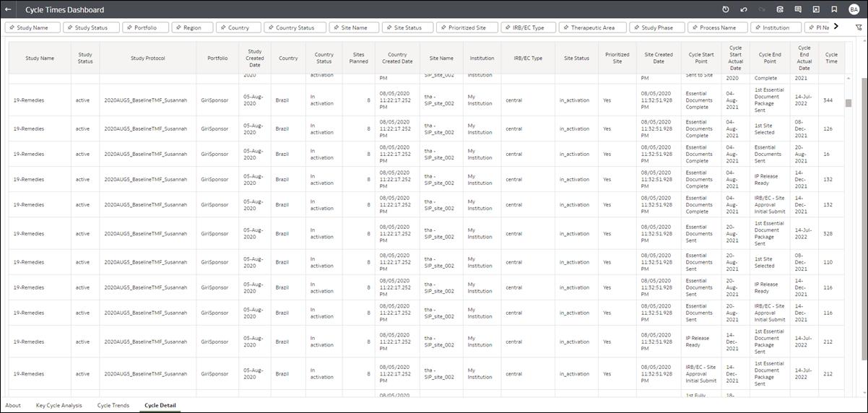
Task: Click 'IP Release Ready' in Cycle Start Point
Action: pos(698,342)
